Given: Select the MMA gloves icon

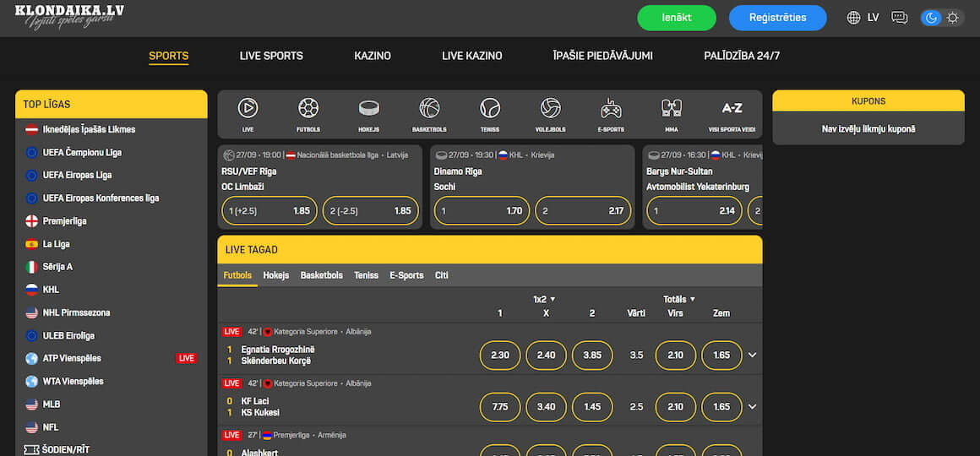Looking at the screenshot, I should click(672, 108).
